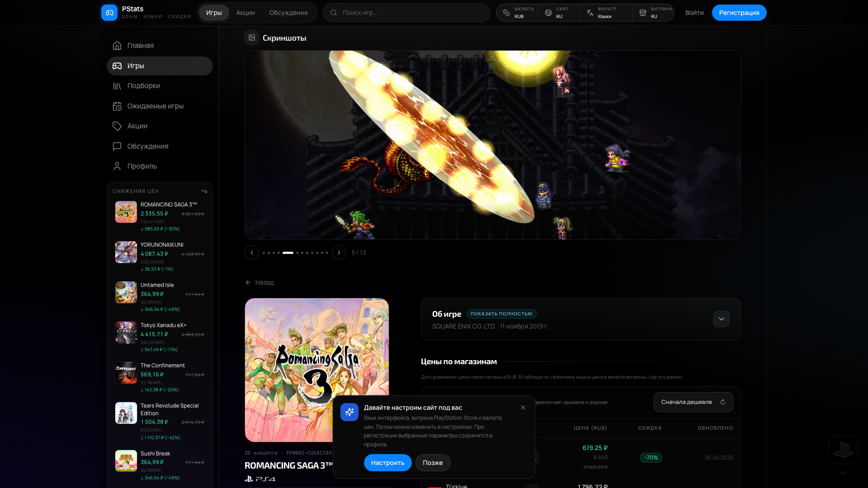Switch to Акции top tab

(x=245, y=13)
